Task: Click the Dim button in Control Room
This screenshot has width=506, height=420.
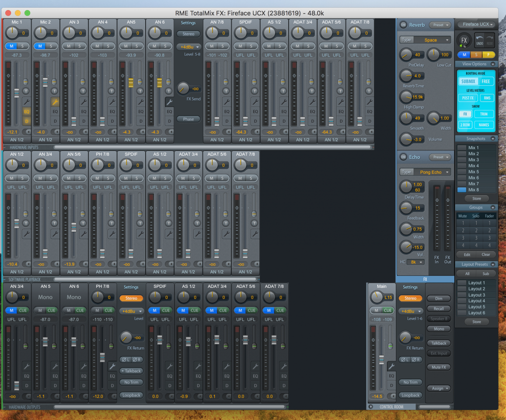Action: tap(439, 299)
